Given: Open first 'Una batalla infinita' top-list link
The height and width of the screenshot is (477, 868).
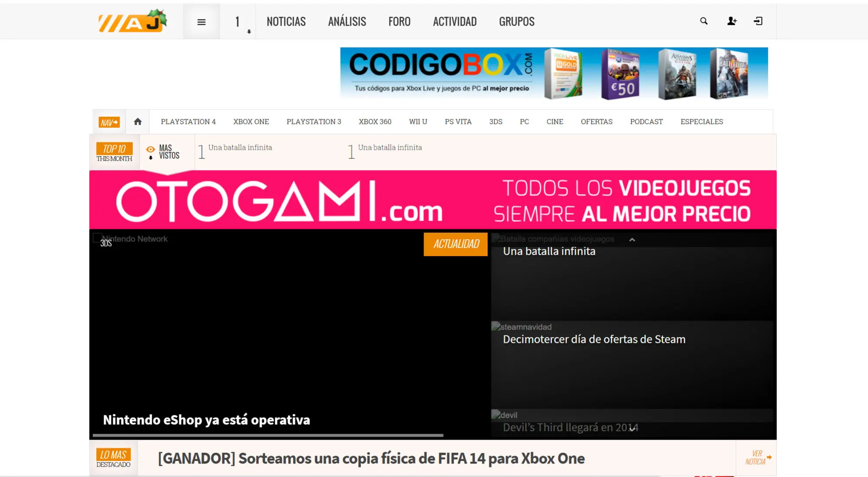Looking at the screenshot, I should (240, 148).
